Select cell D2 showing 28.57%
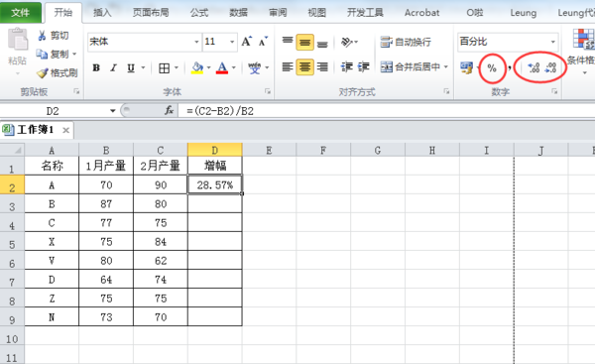 (x=215, y=184)
